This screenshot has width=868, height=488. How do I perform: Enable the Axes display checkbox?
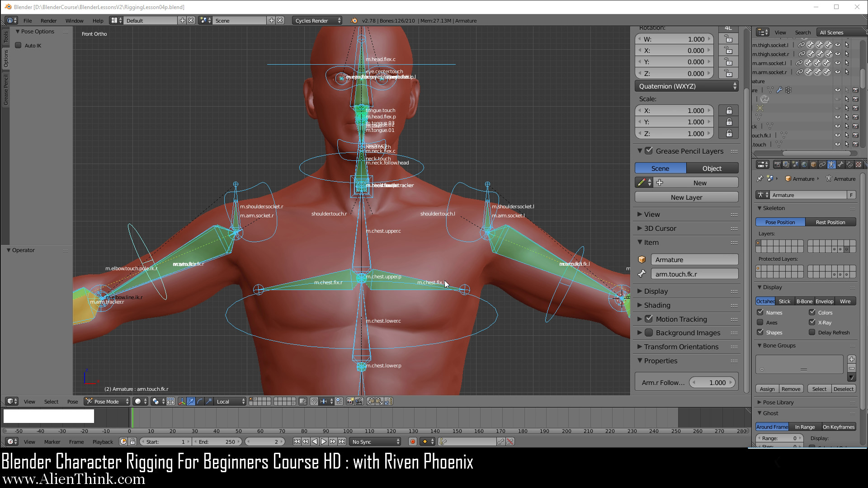[760, 322]
